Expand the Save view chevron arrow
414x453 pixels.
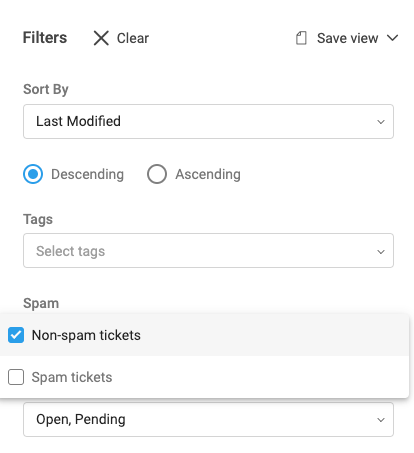click(x=392, y=38)
